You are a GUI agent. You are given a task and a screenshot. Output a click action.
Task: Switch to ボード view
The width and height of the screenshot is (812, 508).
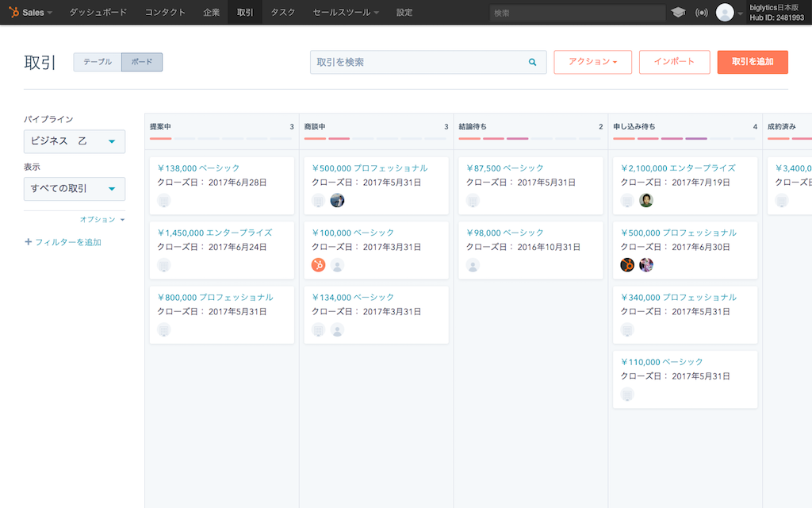click(142, 62)
